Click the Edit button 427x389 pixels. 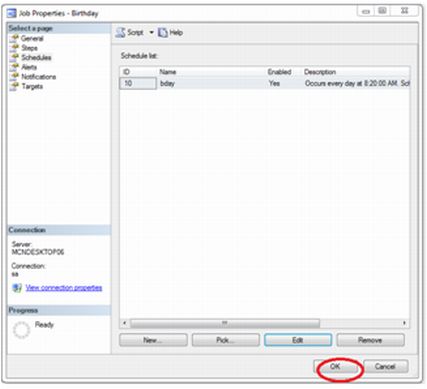point(298,340)
